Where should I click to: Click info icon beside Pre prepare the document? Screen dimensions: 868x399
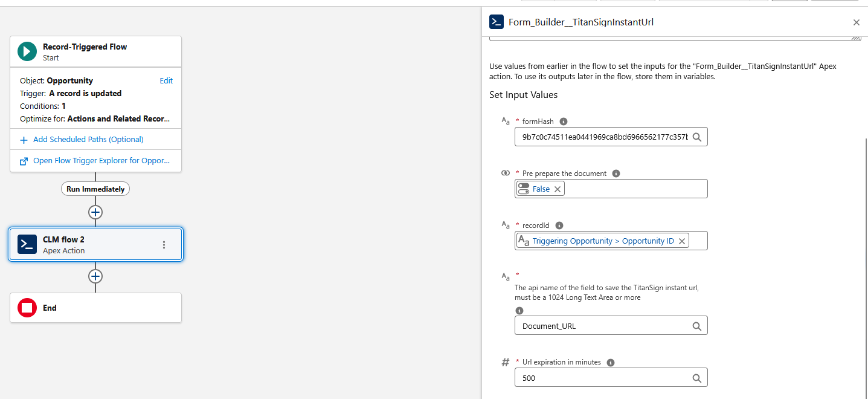tap(616, 174)
